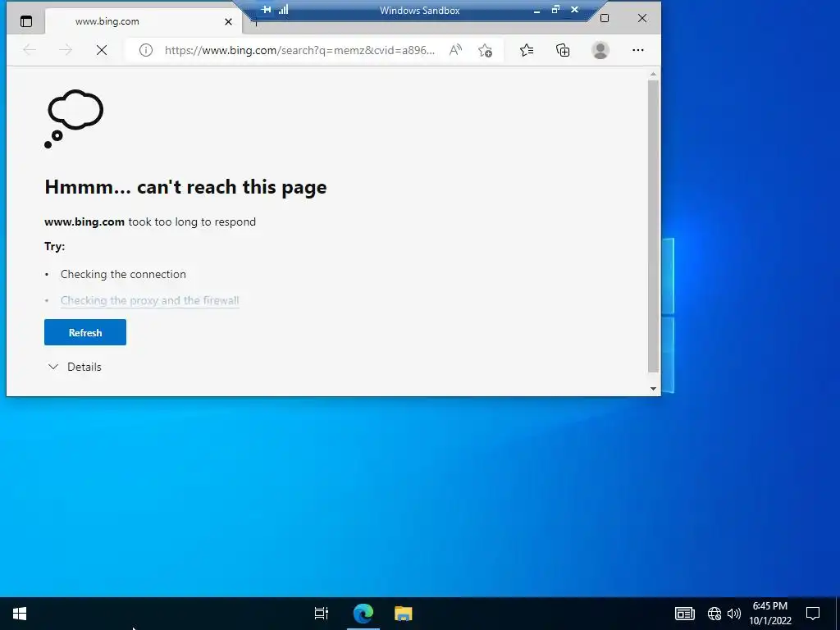This screenshot has height=630, width=840.
Task: Click the Windows Sandbox pin icon
Action: coord(267,10)
